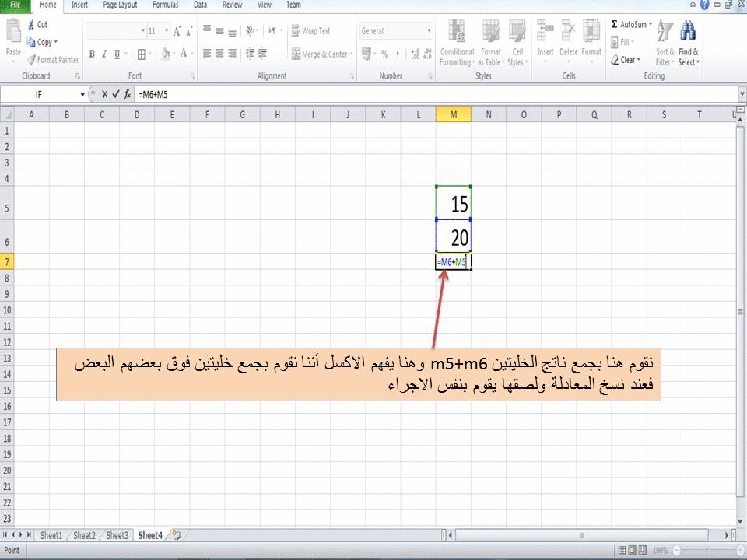Viewport: 747px width, 560px height.
Task: Decrease indent icon
Action: point(250,54)
